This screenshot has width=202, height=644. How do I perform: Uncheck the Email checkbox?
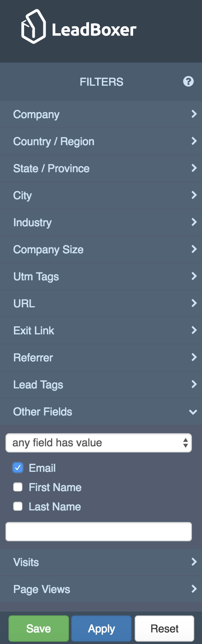click(18, 468)
